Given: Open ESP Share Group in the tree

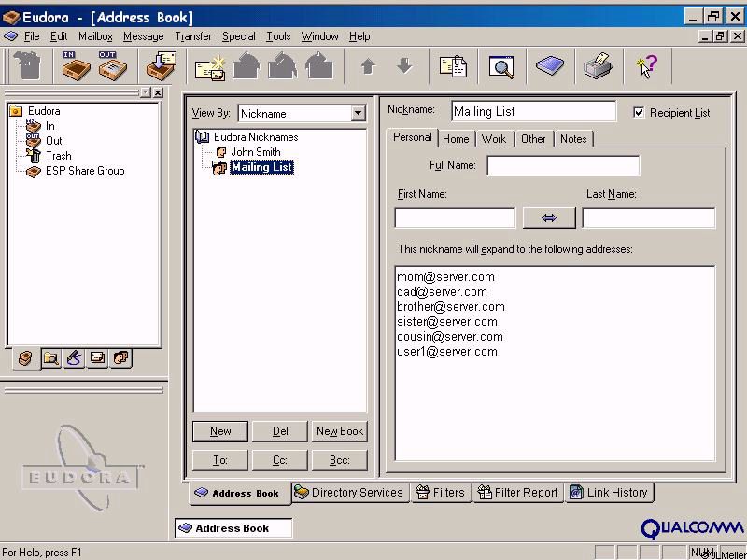Looking at the screenshot, I should (x=76, y=171).
